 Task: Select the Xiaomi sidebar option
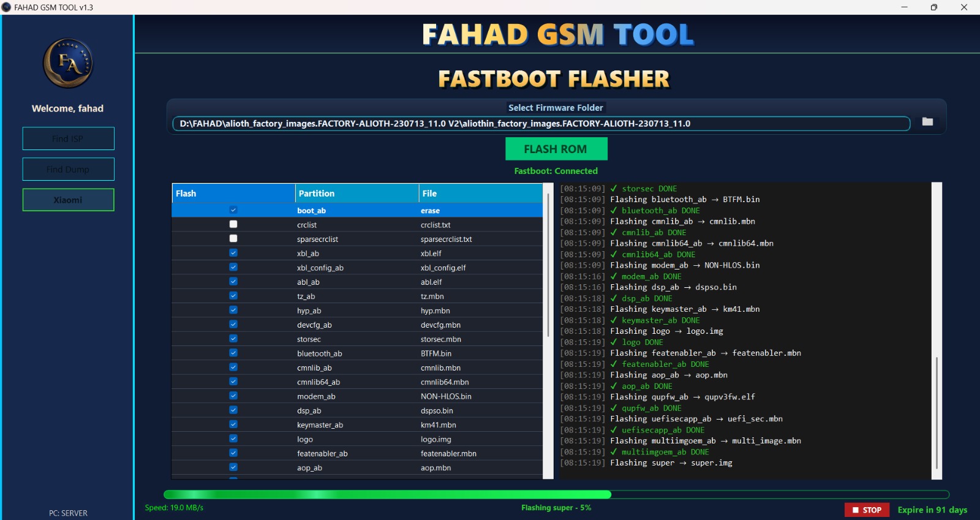[x=68, y=200]
